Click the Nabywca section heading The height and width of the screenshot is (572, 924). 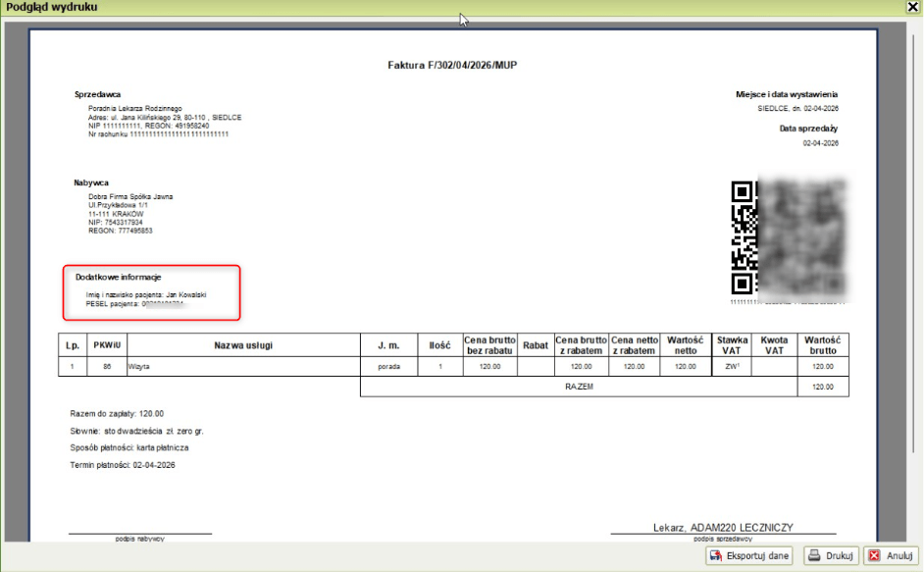(x=91, y=182)
